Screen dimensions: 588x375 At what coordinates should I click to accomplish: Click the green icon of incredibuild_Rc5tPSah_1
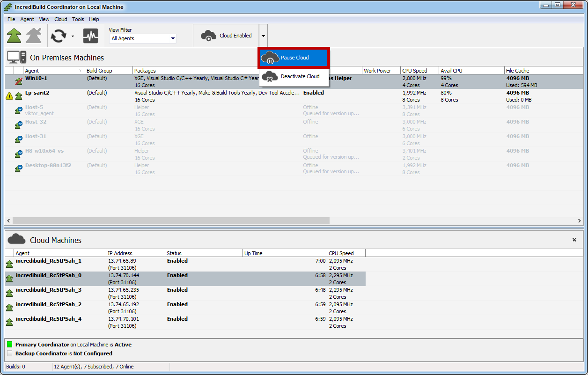click(9, 264)
